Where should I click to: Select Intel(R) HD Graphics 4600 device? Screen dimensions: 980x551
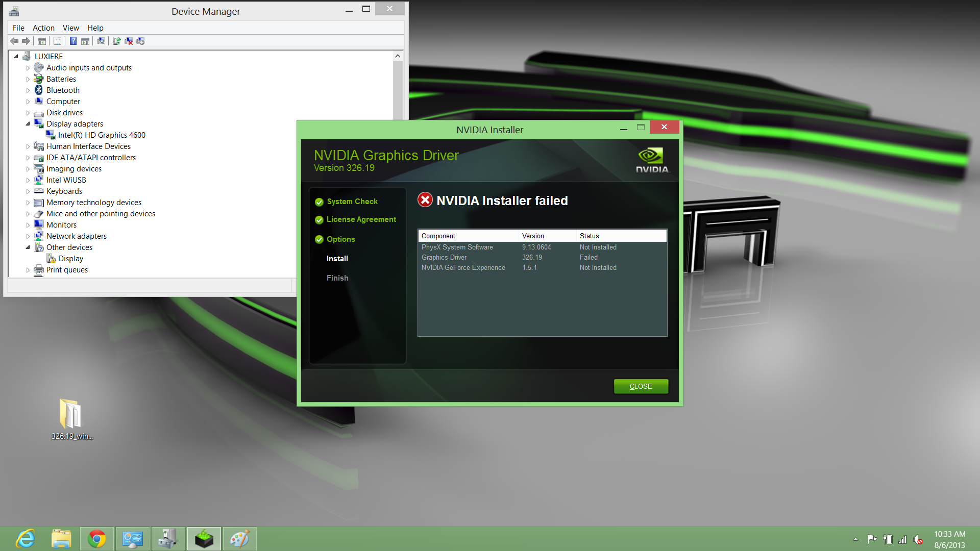pos(102,135)
